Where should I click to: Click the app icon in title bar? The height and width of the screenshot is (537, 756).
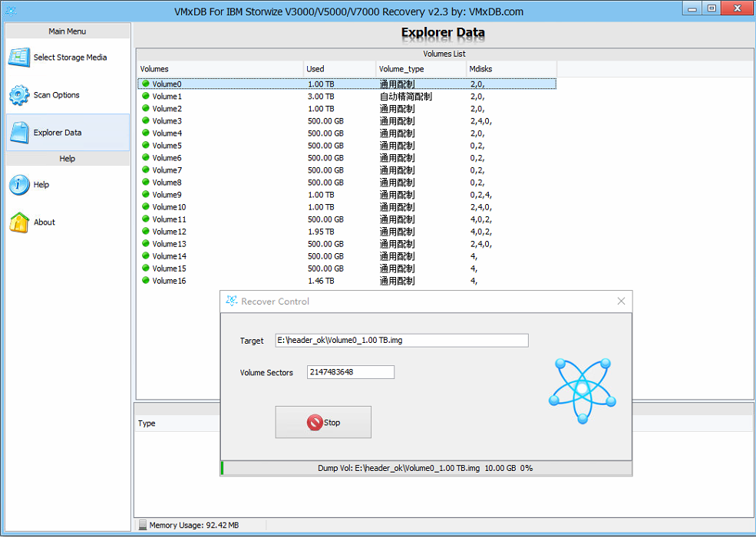(x=11, y=11)
